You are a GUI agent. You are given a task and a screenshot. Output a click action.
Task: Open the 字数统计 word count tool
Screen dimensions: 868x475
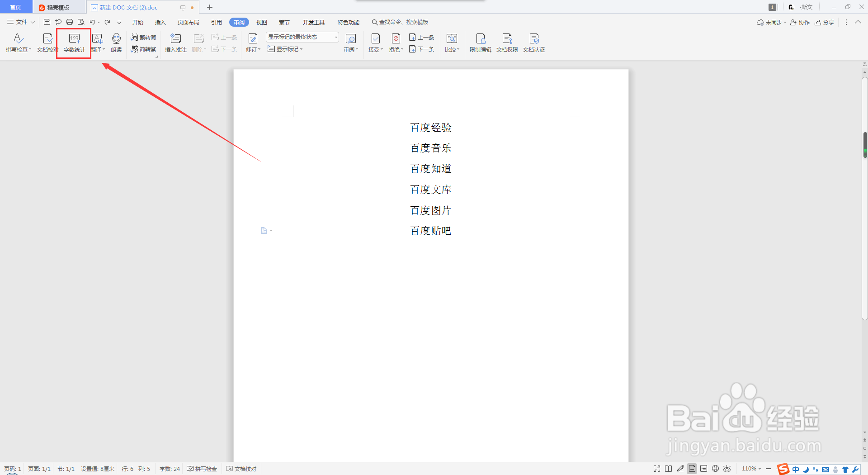[74, 43]
